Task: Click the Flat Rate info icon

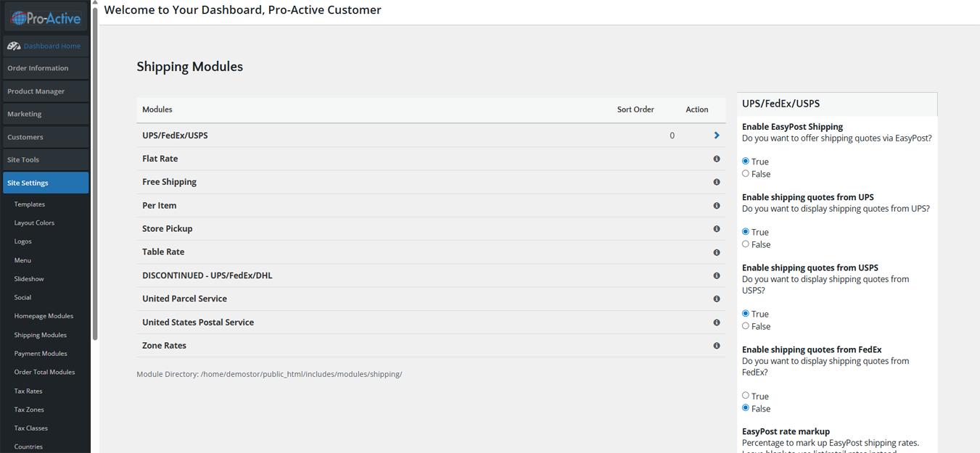Action: click(x=717, y=159)
